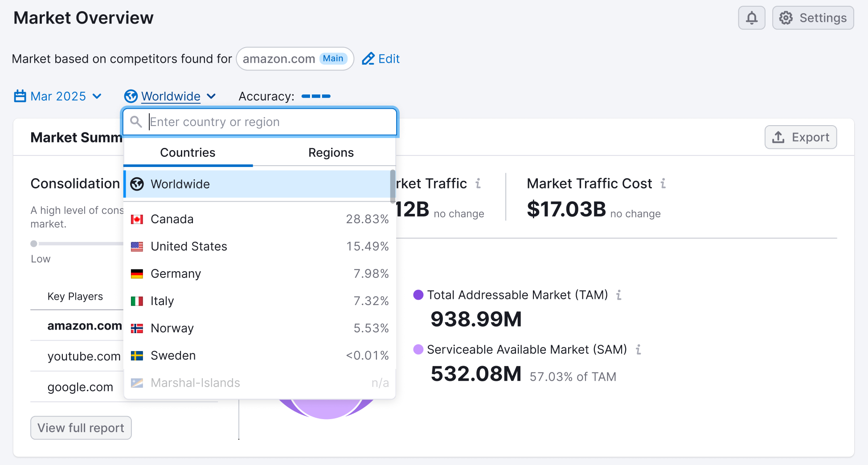The image size is (868, 465).
Task: Click the info icon beside Total Addressable Market
Action: coord(619,295)
